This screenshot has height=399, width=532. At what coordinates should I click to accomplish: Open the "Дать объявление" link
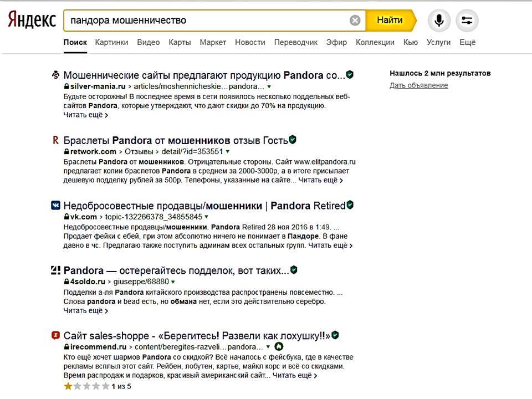tap(418, 85)
